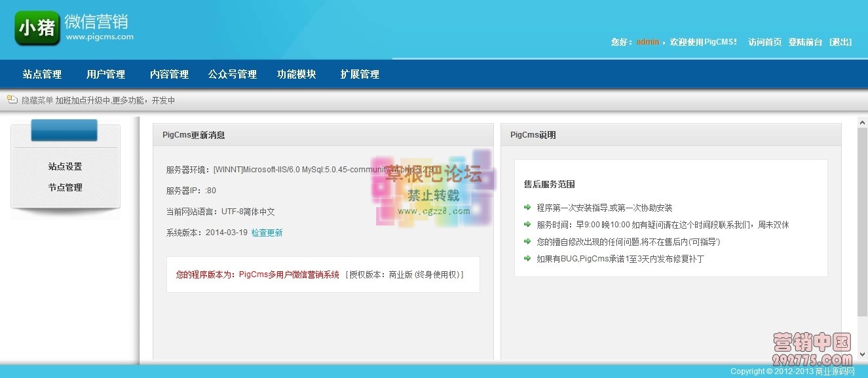Select 站点管理 in the navigation bar
This screenshot has height=378, width=868.
(x=42, y=74)
